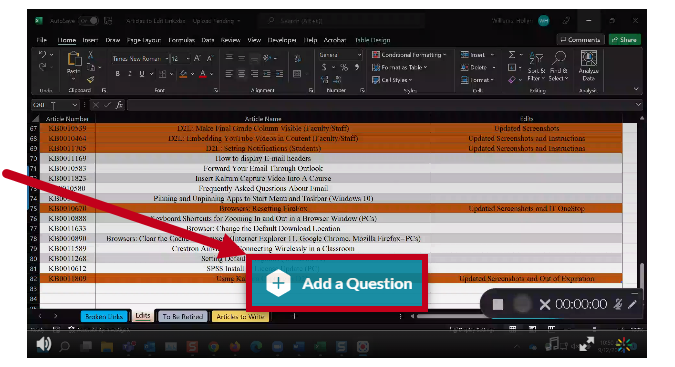Open the File menu
Screen dimensions: 675x367
42,40
